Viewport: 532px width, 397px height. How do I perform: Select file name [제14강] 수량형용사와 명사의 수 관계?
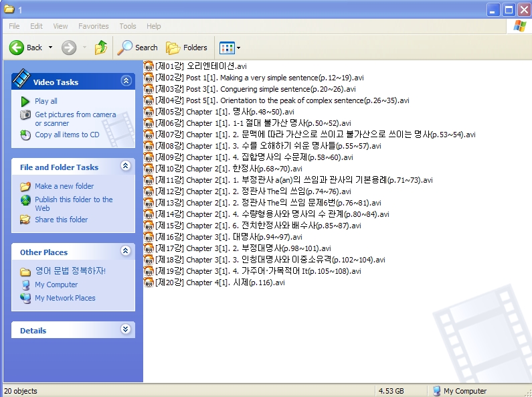[x=272, y=214]
